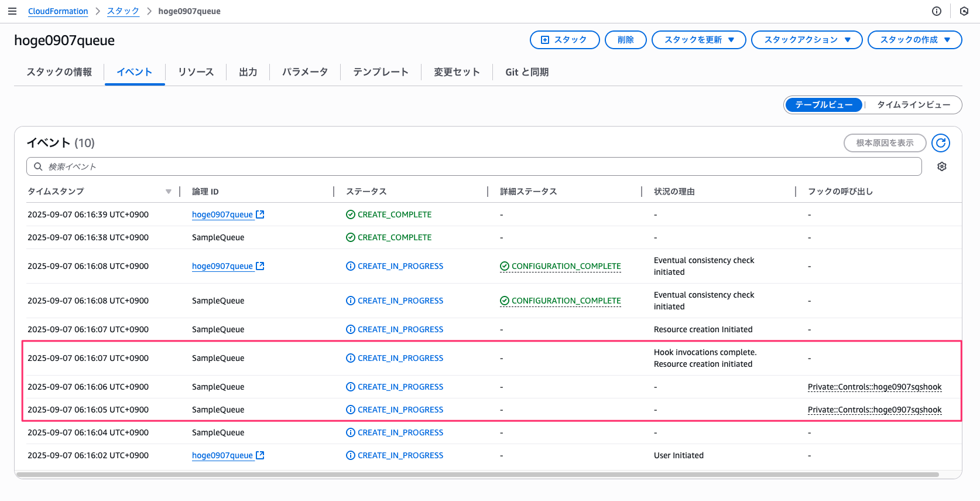Open the Git と同期 tab
The width and height of the screenshot is (980, 501).
coord(527,72)
